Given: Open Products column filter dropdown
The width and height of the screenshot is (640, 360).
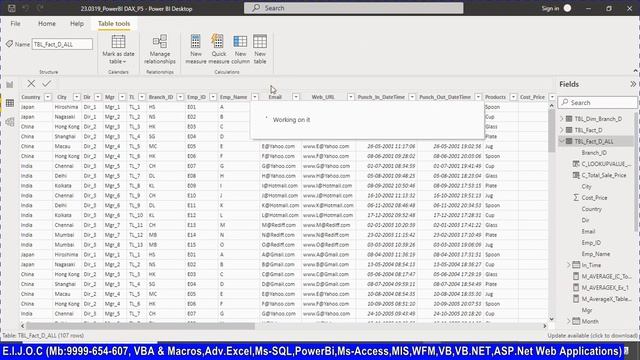Looking at the screenshot, I should (x=513, y=97).
